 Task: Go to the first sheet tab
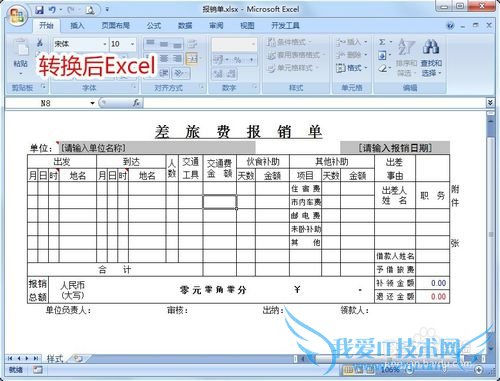10,359
